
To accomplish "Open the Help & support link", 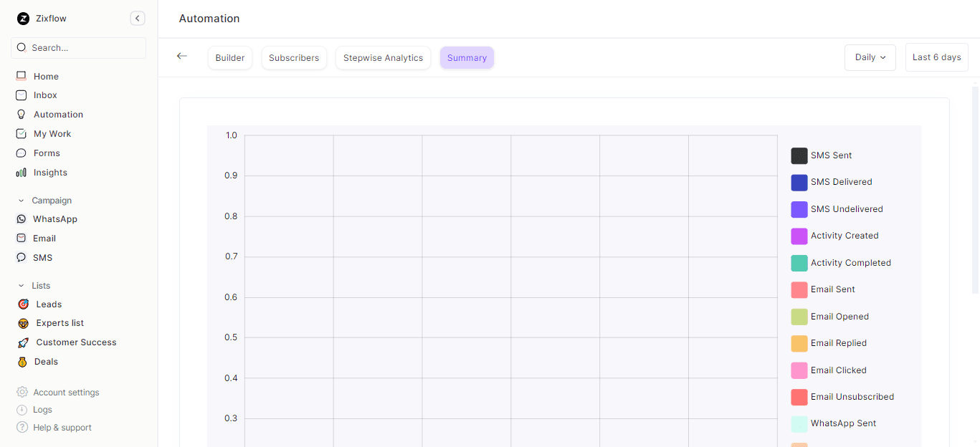I will point(62,428).
